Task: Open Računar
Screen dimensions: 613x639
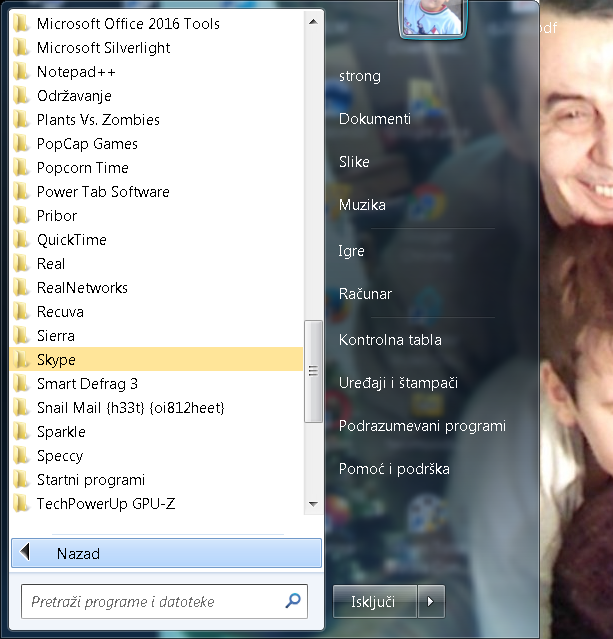Action: click(x=365, y=294)
